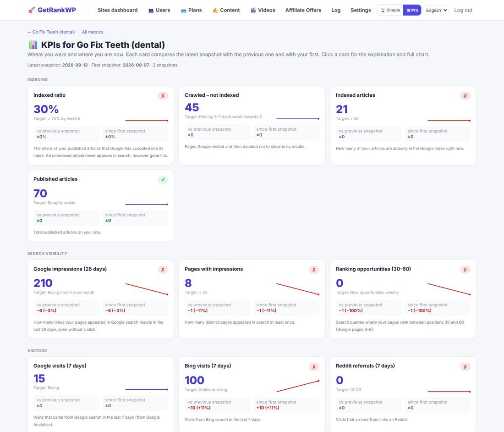Click the Videos clapperboard icon in navigation
504x432 pixels.
[x=253, y=10]
